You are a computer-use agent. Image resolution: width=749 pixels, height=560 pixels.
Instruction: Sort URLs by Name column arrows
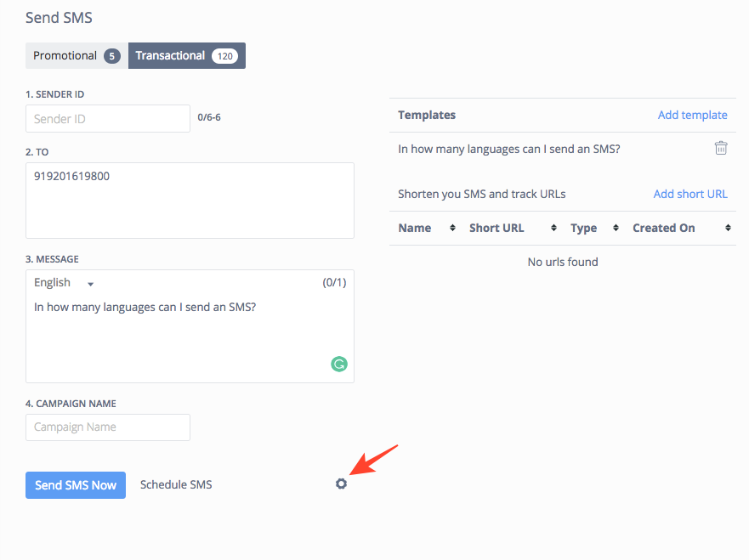[x=452, y=228]
